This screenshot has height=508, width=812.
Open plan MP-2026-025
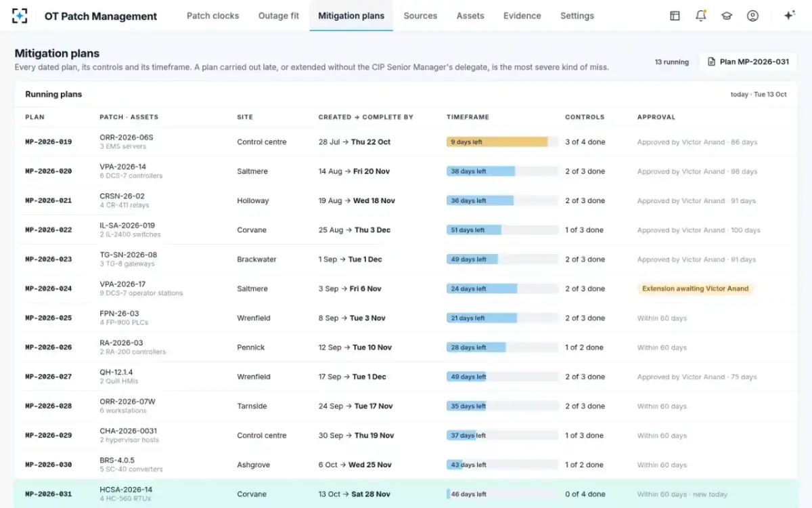tap(48, 318)
